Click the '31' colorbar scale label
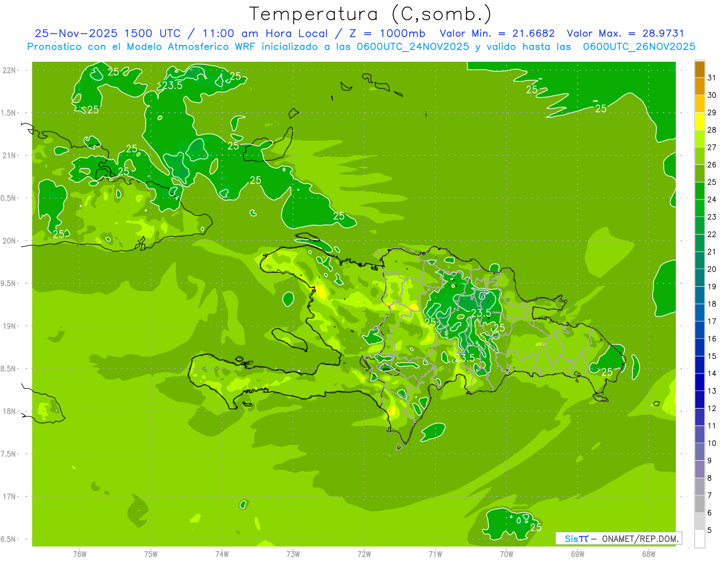Viewport: 728px width, 562px height. point(712,78)
